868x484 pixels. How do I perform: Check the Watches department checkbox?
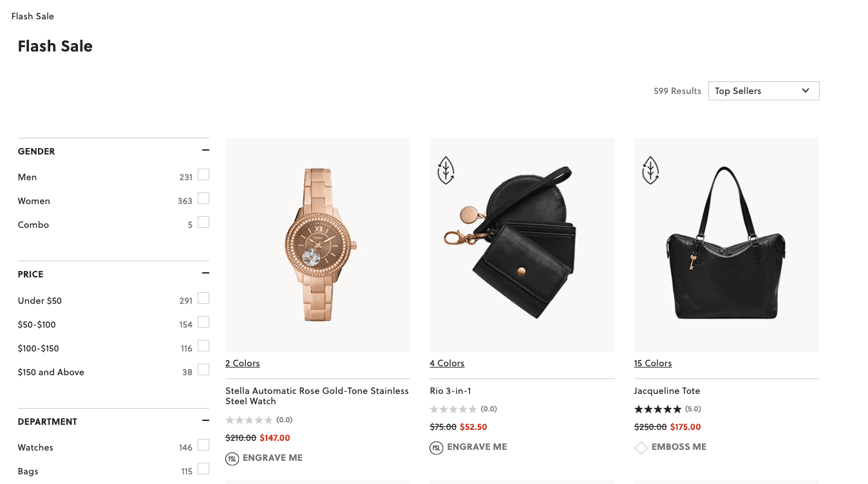[203, 445]
